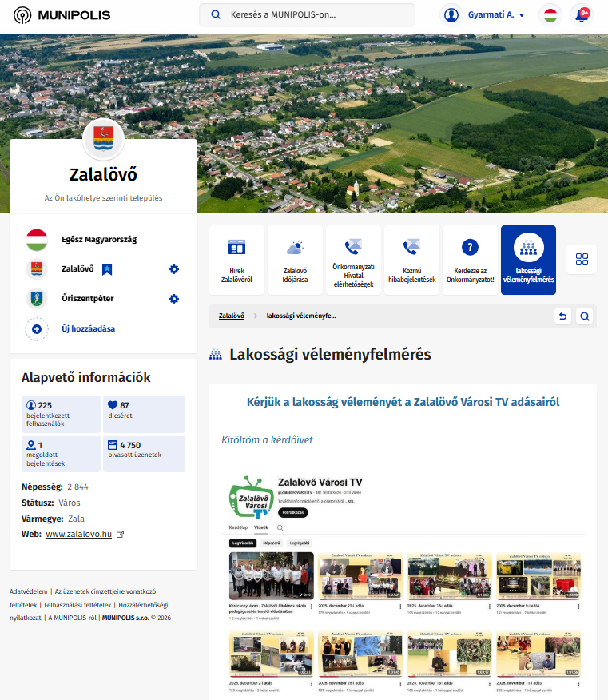Click the MUNIPOLIS logo
This screenshot has width=608, height=700.
(62, 15)
